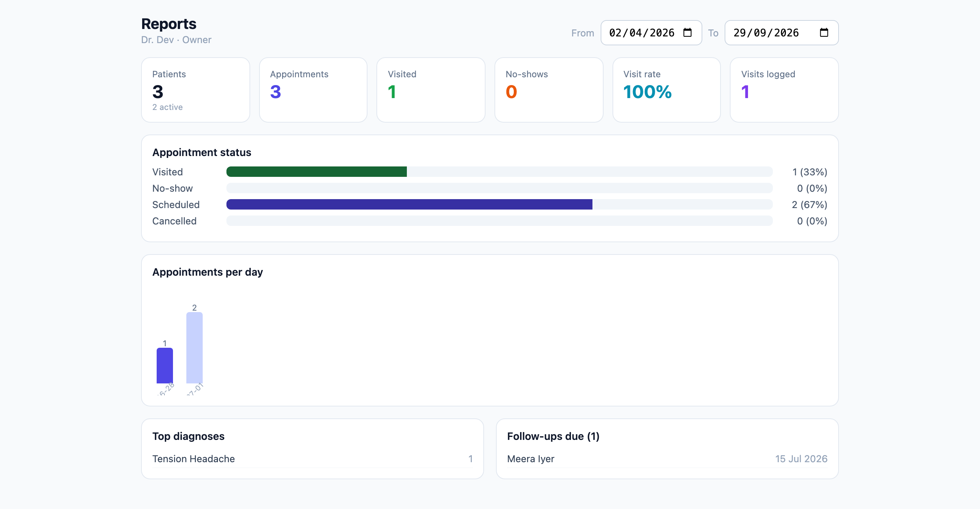Image resolution: width=980 pixels, height=509 pixels.
Task: Open Meera Iyer follow-up entry
Action: [x=667, y=459]
